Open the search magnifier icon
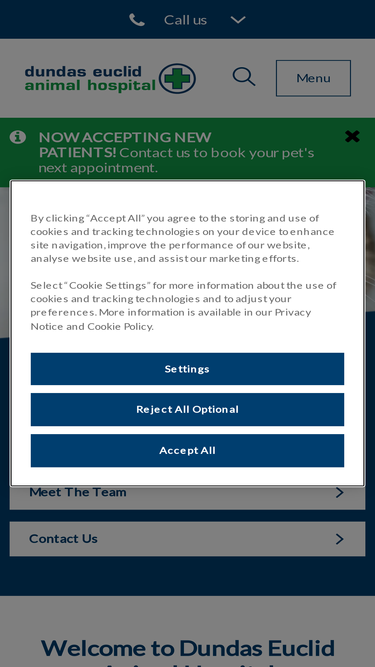375x667 pixels. [x=244, y=77]
